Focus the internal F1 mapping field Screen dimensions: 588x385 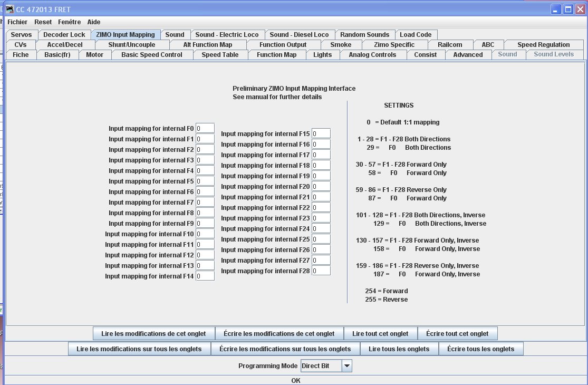pos(205,139)
